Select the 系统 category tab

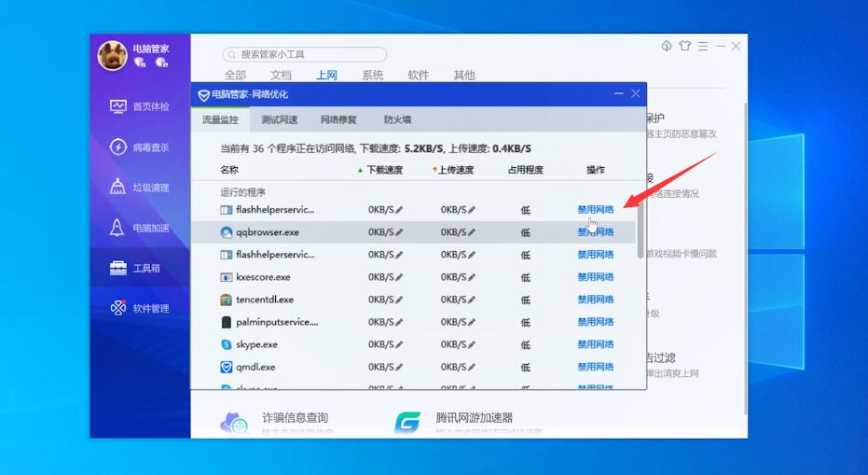tap(373, 75)
